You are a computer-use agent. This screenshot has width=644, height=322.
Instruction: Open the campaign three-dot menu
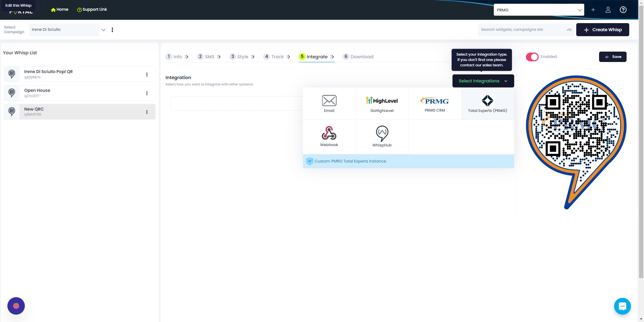(x=112, y=30)
